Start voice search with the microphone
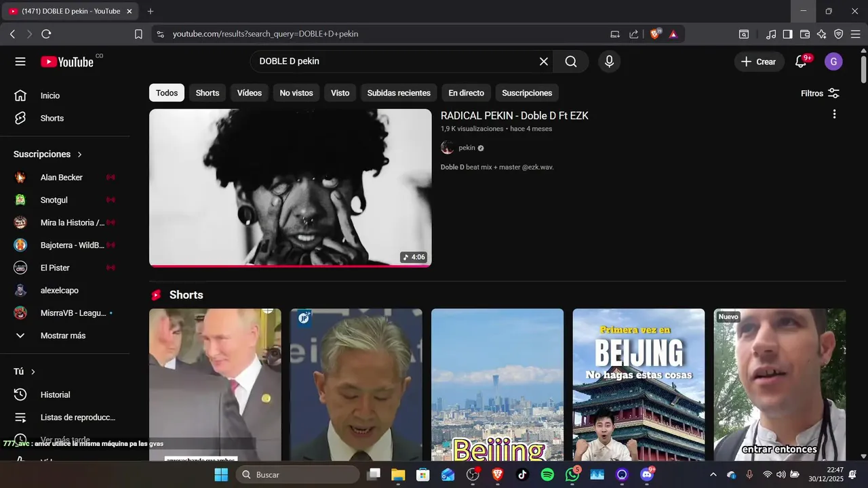Viewport: 868px width, 488px height. (x=609, y=62)
